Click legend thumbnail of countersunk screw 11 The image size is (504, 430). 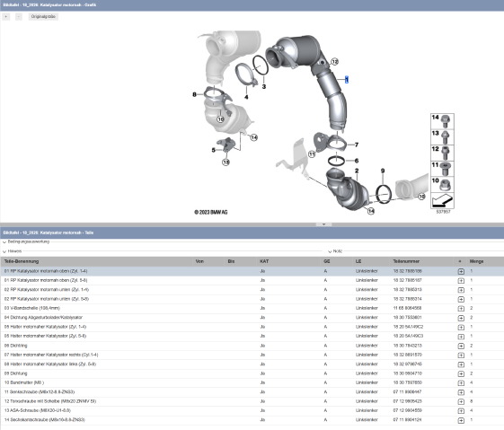[x=442, y=169]
